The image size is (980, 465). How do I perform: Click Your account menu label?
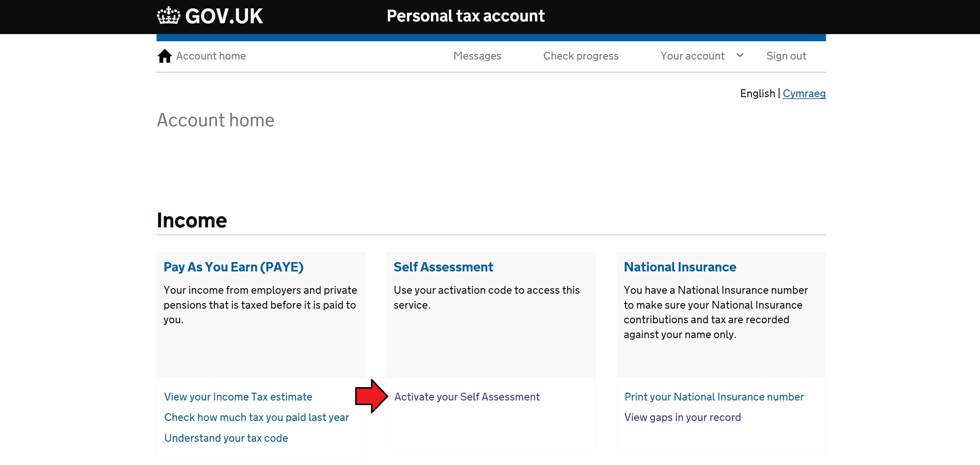pos(692,56)
